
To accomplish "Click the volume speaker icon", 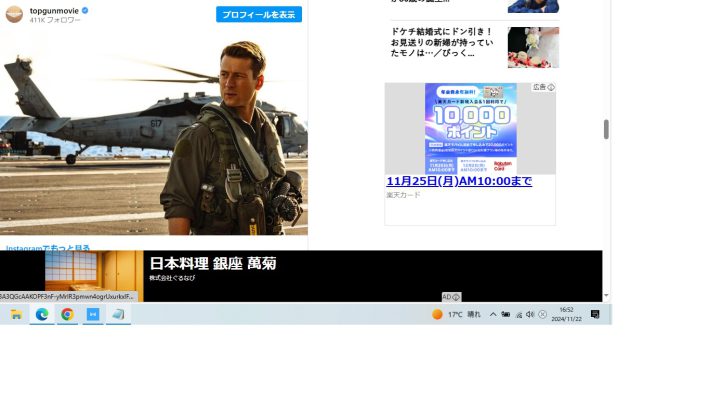I will tap(530, 314).
